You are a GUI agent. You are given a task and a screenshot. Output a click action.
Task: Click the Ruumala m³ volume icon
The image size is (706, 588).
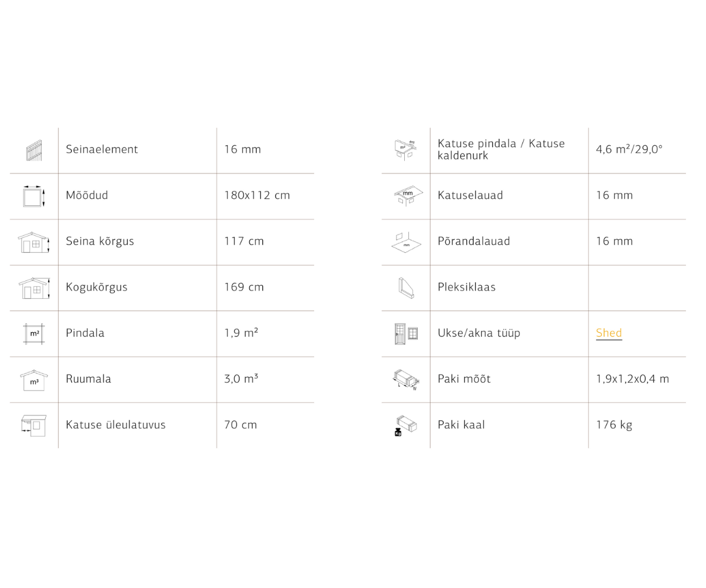34,380
